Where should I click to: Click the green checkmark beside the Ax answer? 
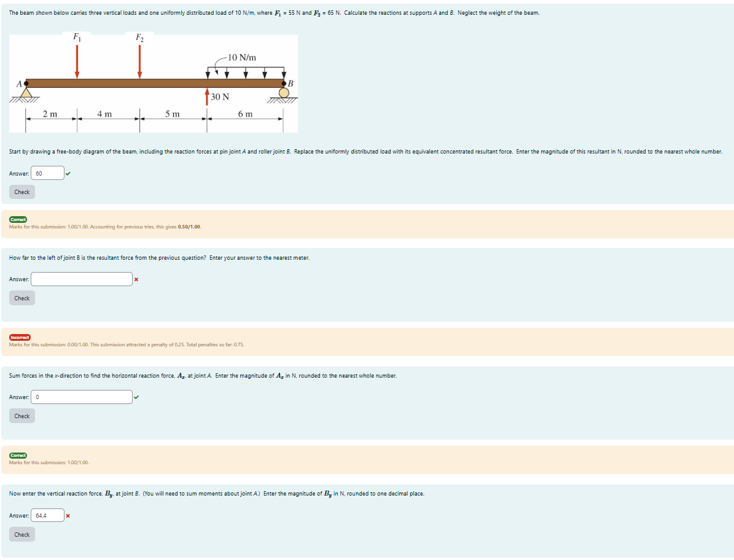tap(136, 398)
